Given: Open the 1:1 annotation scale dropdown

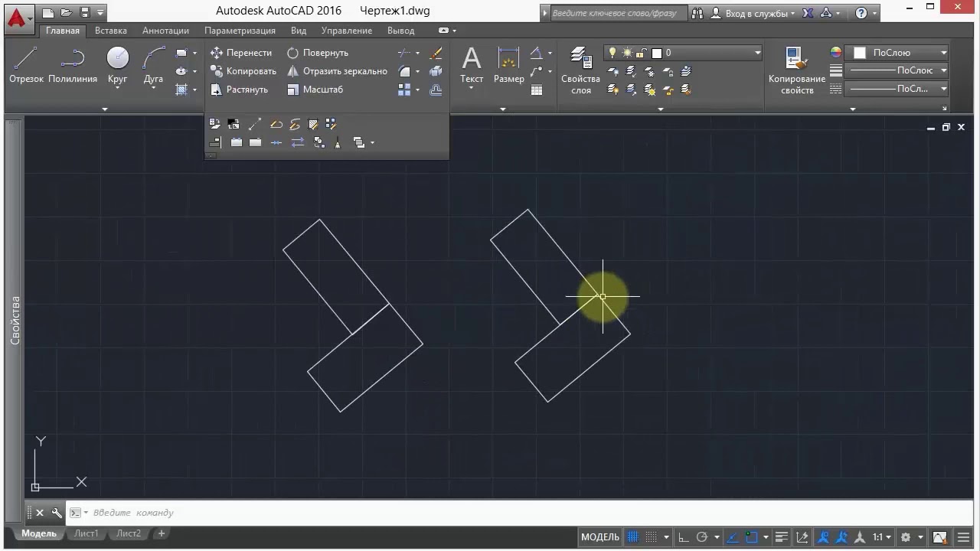Looking at the screenshot, I should 882,537.
